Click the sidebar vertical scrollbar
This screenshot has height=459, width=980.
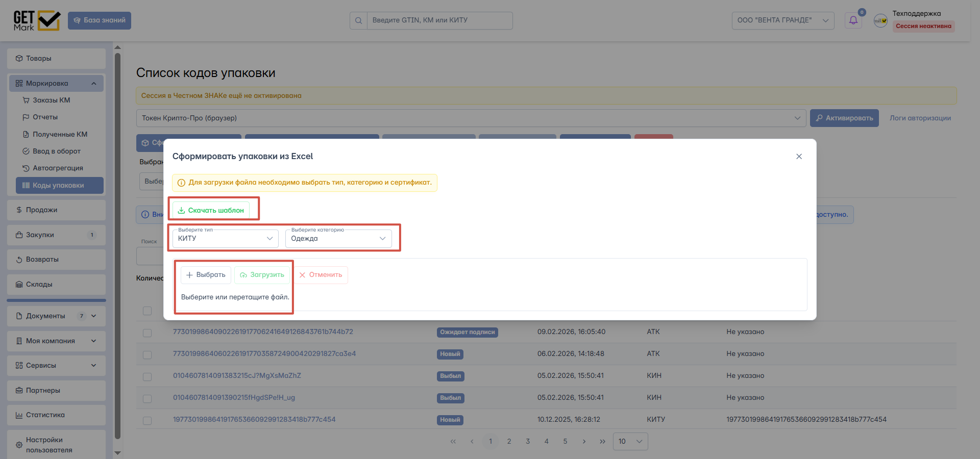118,245
